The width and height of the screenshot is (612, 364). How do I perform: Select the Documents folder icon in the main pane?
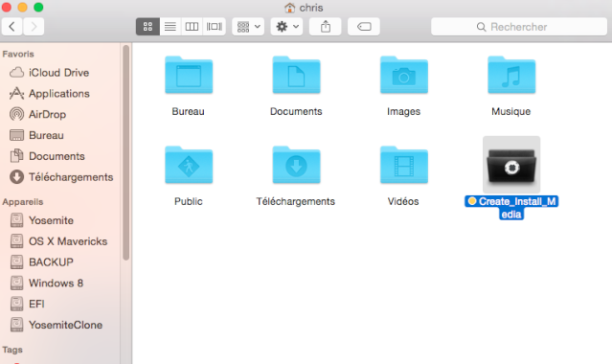[x=296, y=75]
